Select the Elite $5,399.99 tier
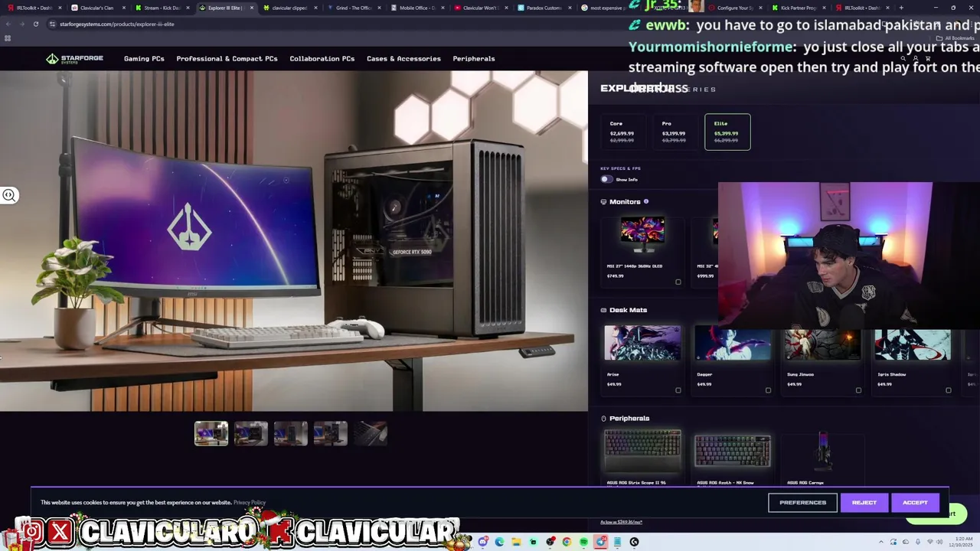The width and height of the screenshot is (980, 551). pyautogui.click(x=727, y=132)
